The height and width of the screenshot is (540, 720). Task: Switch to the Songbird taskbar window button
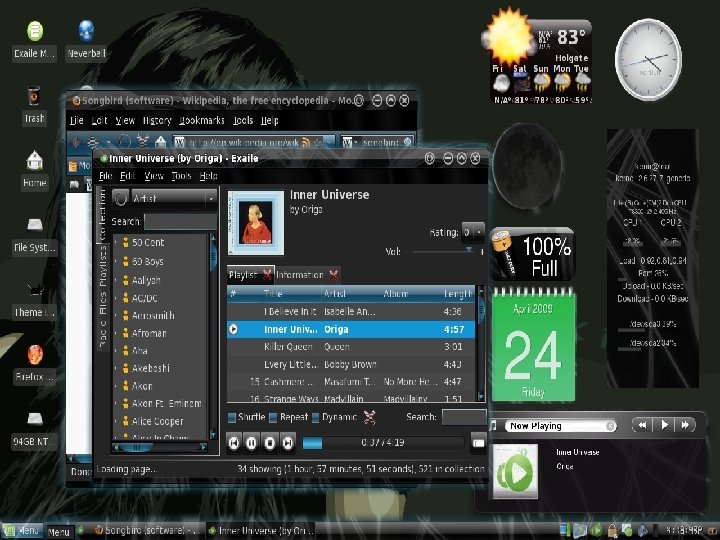pyautogui.click(x=147, y=530)
